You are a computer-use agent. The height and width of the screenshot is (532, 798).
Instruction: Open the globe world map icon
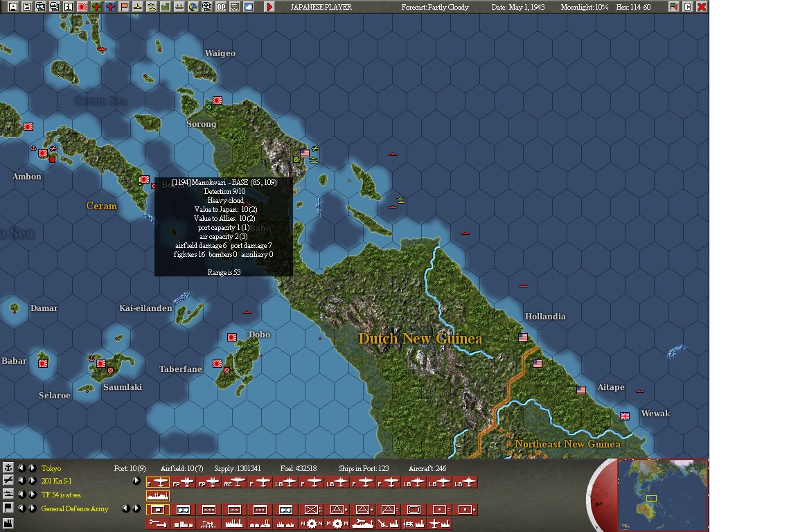pyautogui.click(x=193, y=7)
